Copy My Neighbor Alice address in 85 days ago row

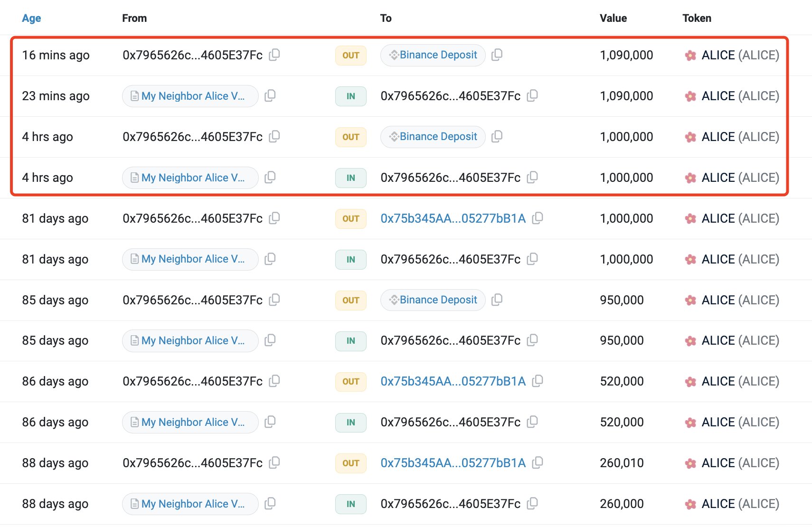pyautogui.click(x=270, y=340)
